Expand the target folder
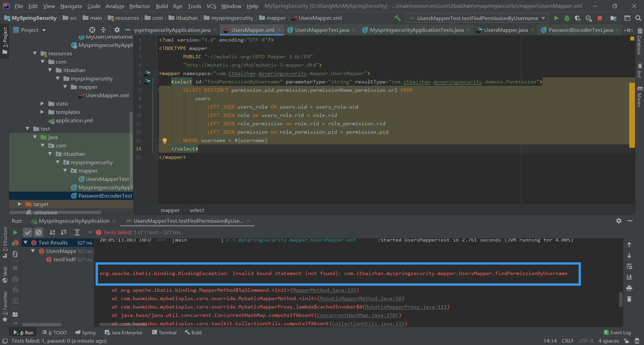The width and height of the screenshot is (644, 345). (x=19, y=204)
